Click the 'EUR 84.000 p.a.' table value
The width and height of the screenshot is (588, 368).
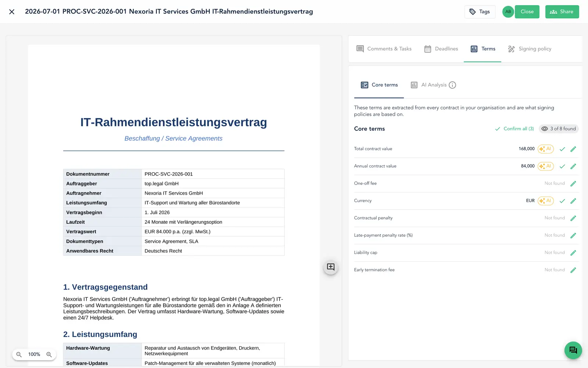[178, 231]
